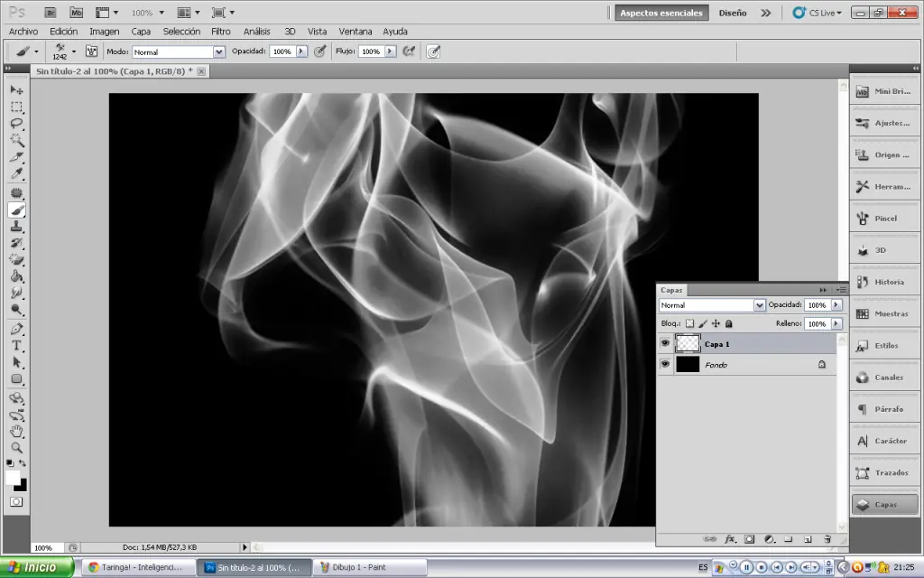This screenshot has height=578, width=924.
Task: Select the Brush tool in toolbox
Action: click(16, 210)
